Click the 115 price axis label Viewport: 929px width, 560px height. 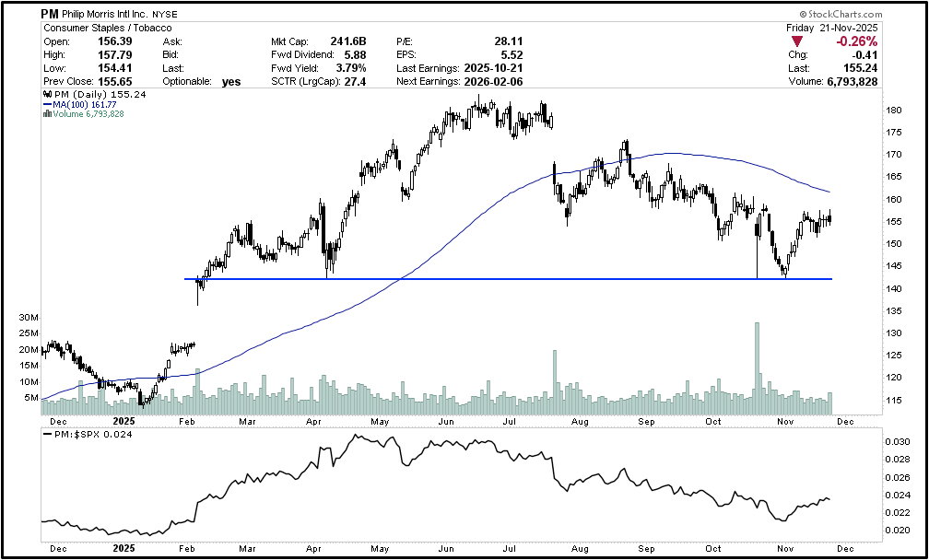click(x=894, y=400)
